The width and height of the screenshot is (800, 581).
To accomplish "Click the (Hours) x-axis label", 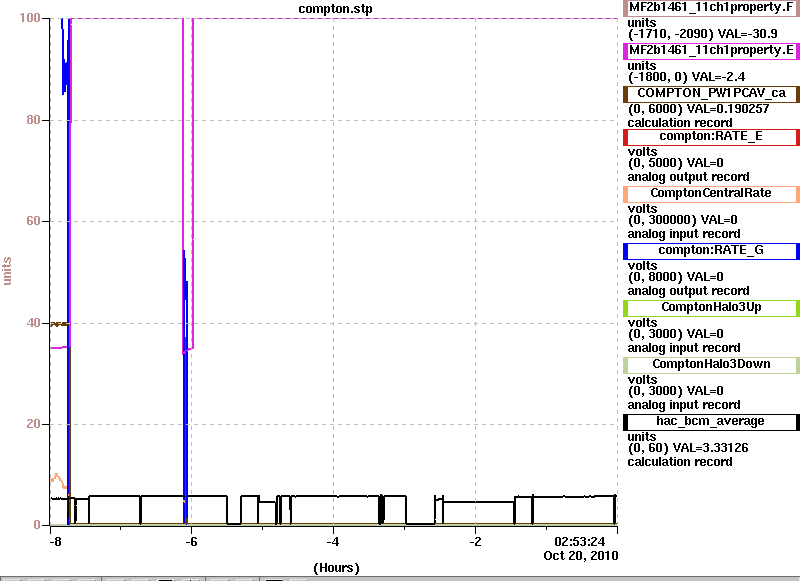I will [336, 568].
